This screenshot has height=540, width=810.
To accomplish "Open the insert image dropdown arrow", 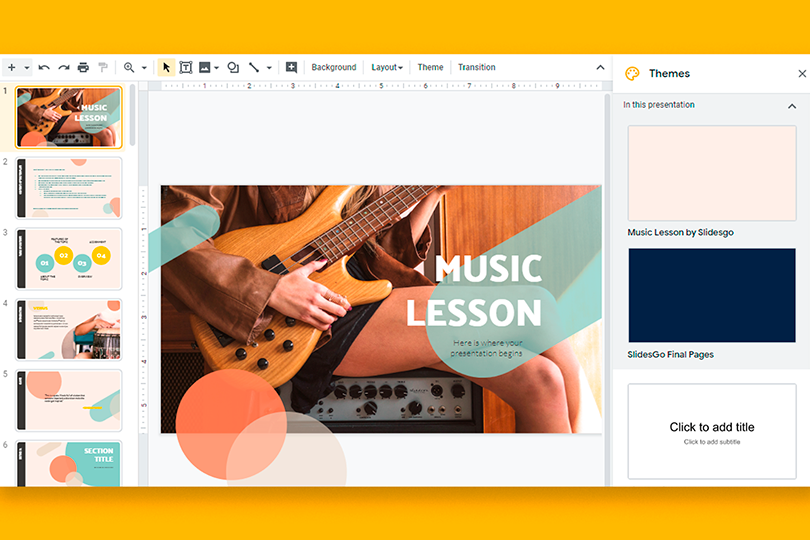I will tap(216, 68).
